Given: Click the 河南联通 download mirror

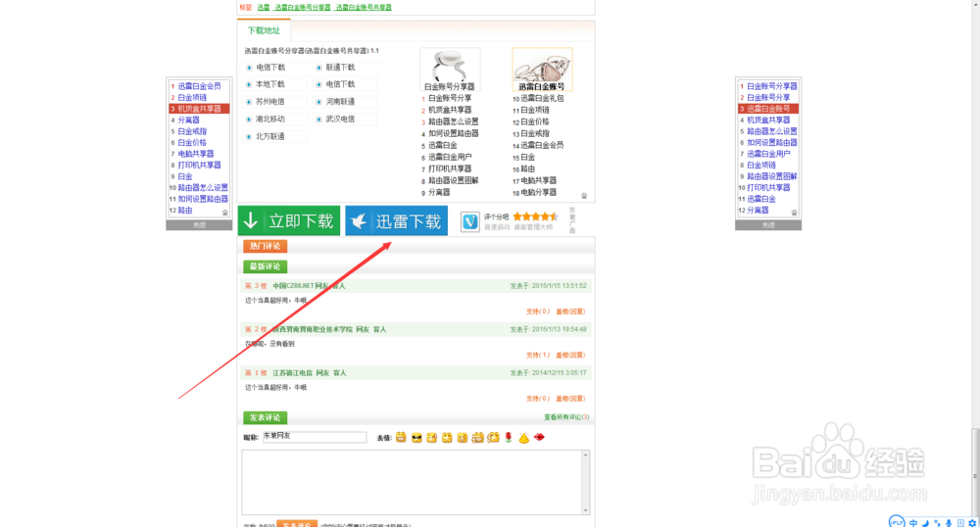Looking at the screenshot, I should click(341, 102).
